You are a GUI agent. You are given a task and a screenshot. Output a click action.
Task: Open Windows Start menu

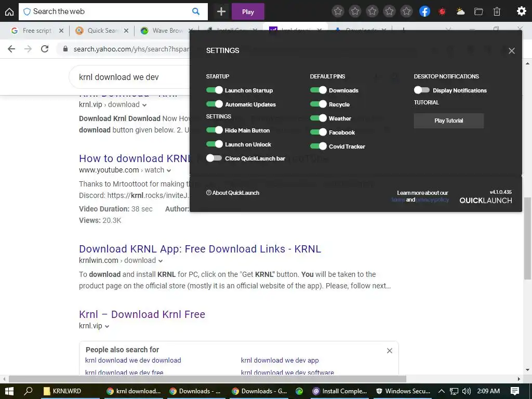(x=9, y=391)
